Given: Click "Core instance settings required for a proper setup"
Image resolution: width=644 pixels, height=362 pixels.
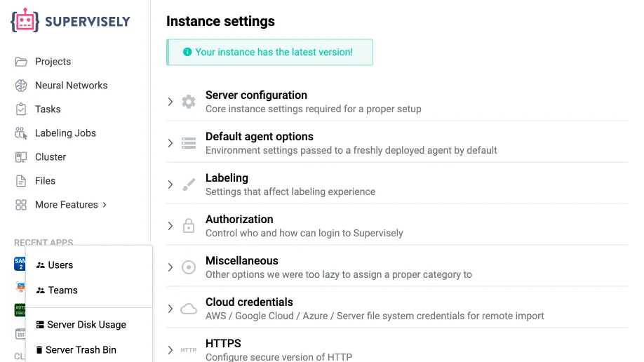Looking at the screenshot, I should (x=314, y=109).
